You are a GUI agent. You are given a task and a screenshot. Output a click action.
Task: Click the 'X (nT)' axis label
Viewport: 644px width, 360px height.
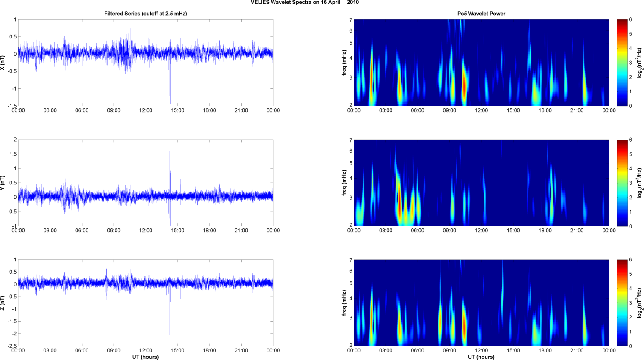[x=3, y=63]
